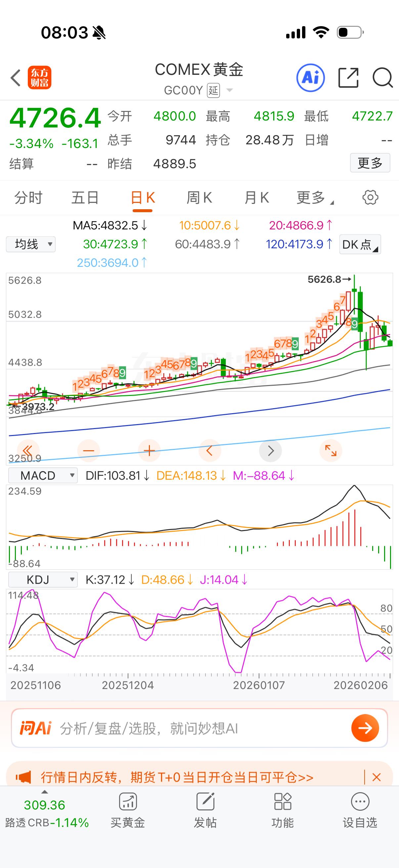The width and height of the screenshot is (399, 868).
Task: Tap the share/export icon
Action: (348, 78)
